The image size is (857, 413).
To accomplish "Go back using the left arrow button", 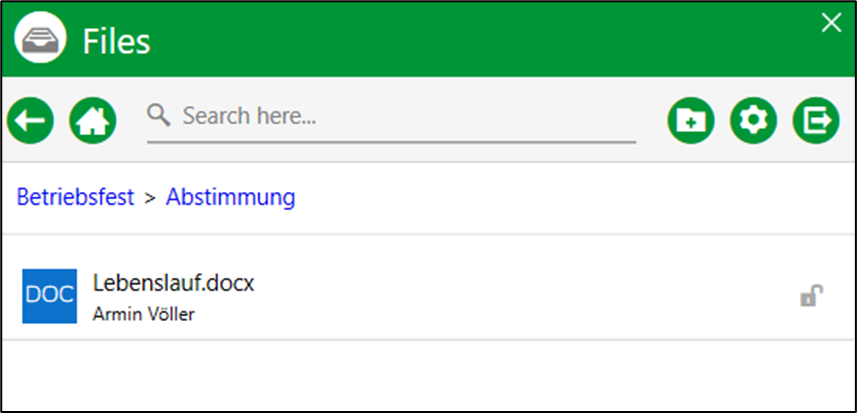I will pyautogui.click(x=31, y=121).
